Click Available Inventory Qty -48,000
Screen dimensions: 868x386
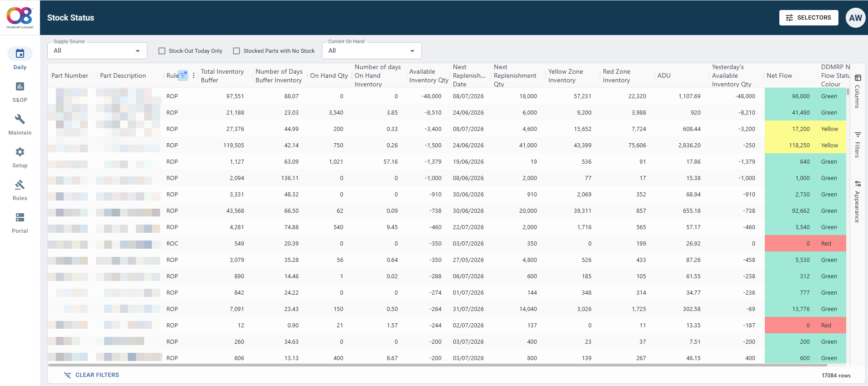click(x=431, y=96)
